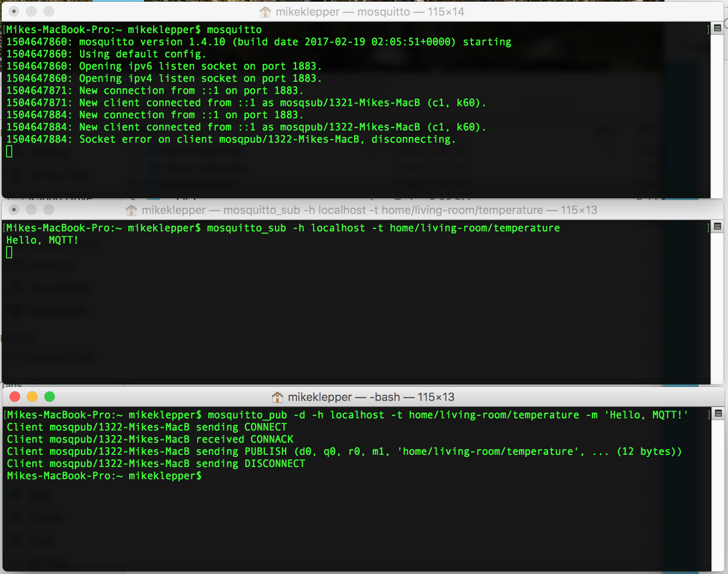Screen dimensions: 728x574
Task: Click the 'Opening ipv6 listen socket' line
Action: click(x=164, y=66)
